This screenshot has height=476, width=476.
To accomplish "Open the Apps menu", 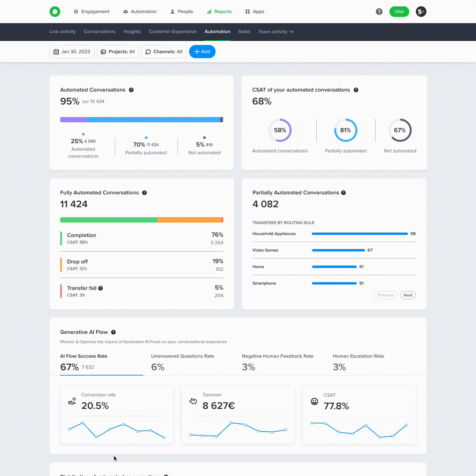I will point(255,12).
